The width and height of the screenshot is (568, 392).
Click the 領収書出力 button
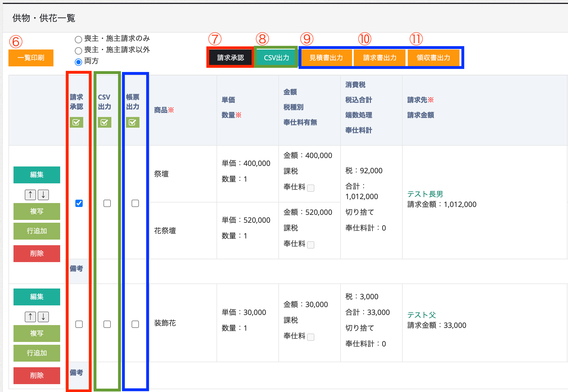pyautogui.click(x=433, y=58)
